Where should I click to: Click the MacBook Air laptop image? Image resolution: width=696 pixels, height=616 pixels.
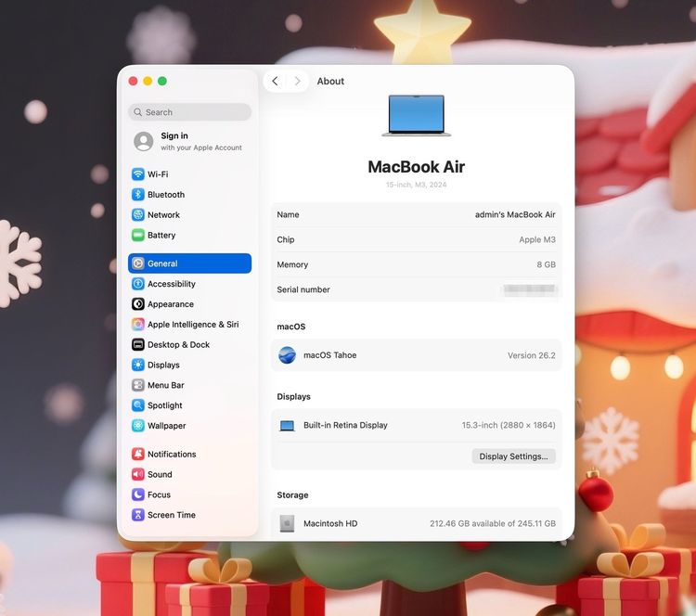[x=417, y=115]
